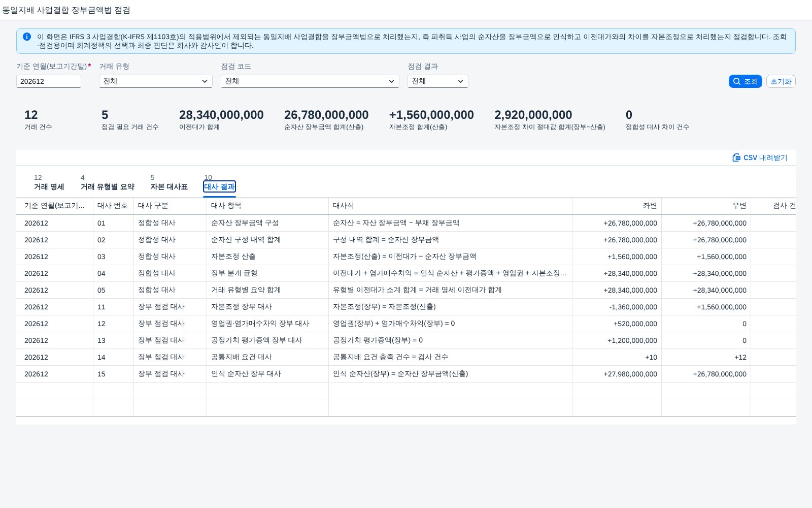This screenshot has height=508, width=812.
Task: Click the 대사 구분 column header
Action: (x=170, y=206)
